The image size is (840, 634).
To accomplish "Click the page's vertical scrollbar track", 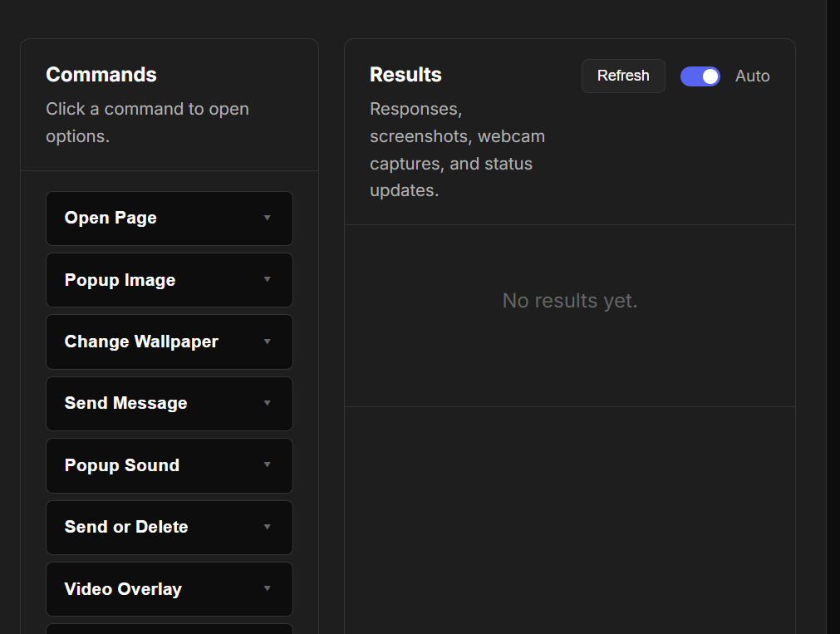I will [x=833, y=317].
